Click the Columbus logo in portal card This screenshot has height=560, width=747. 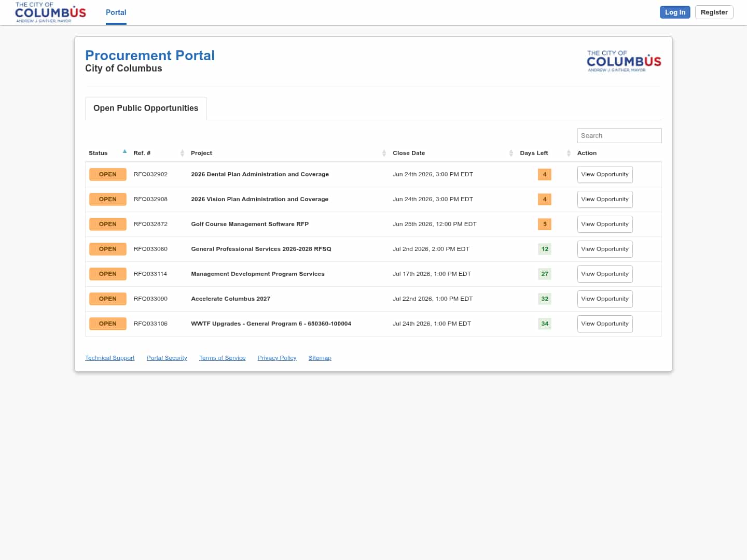pyautogui.click(x=624, y=61)
